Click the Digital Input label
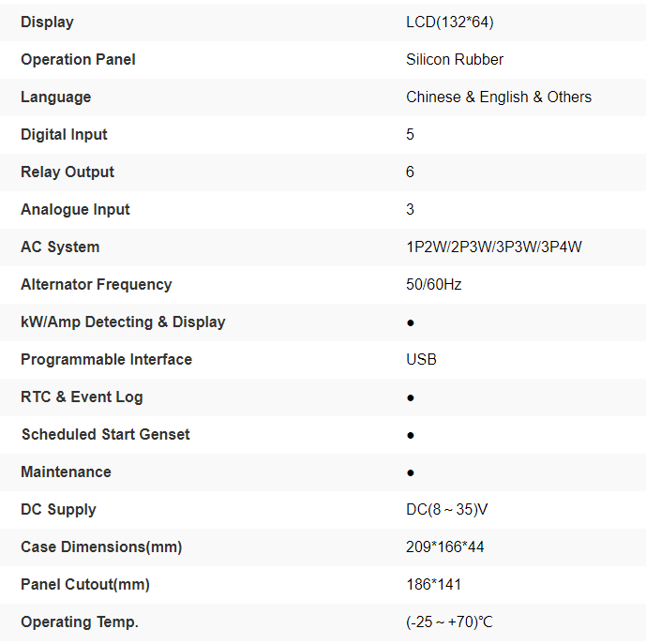Viewport: 646px width, 644px height. point(64,134)
